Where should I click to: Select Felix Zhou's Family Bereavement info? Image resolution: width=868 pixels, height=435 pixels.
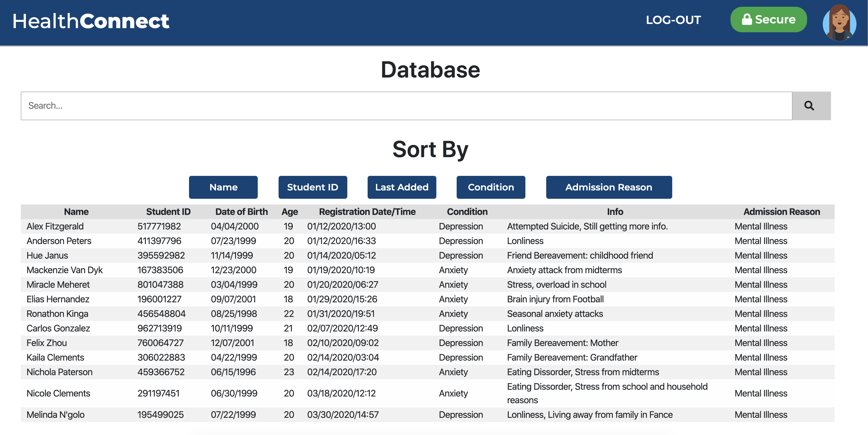[x=562, y=343]
